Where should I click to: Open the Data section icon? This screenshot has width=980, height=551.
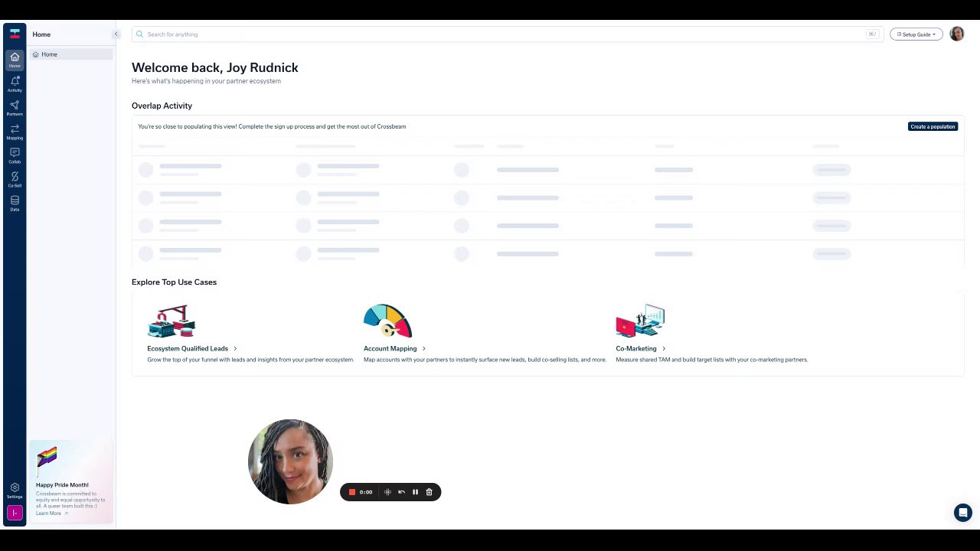[15, 203]
